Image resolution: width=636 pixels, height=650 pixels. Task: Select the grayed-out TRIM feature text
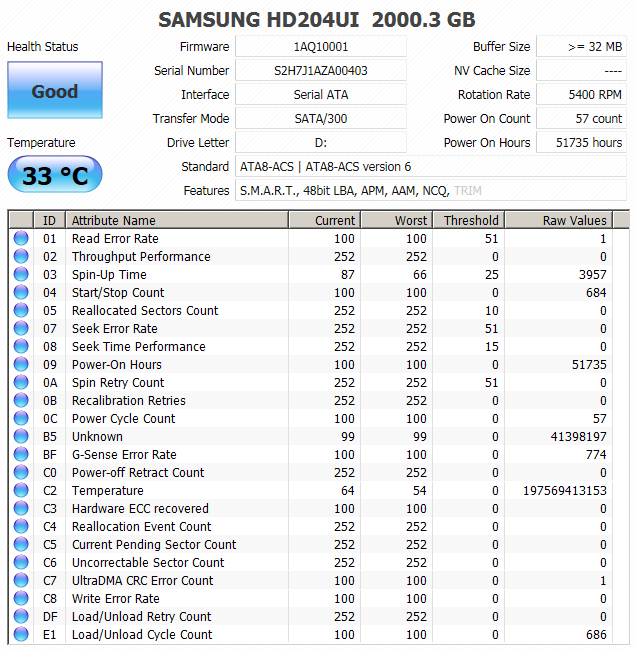[468, 191]
